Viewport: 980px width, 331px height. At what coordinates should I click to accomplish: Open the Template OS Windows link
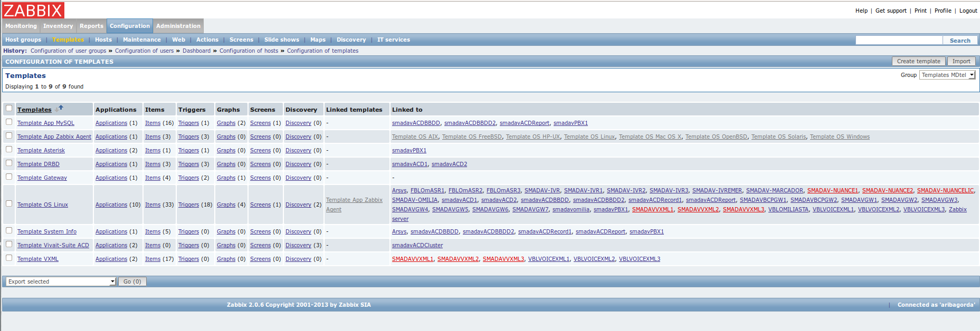pos(840,137)
